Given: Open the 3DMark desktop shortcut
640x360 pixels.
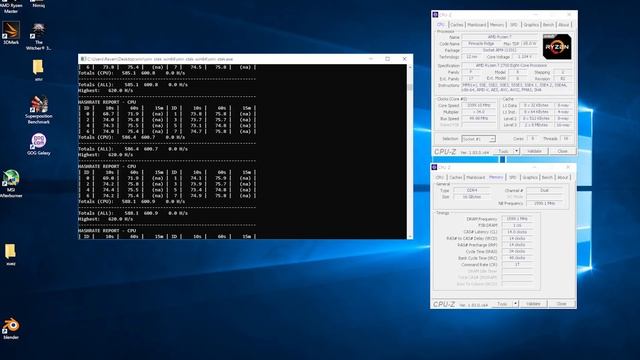Looking at the screenshot, I should (x=11, y=33).
